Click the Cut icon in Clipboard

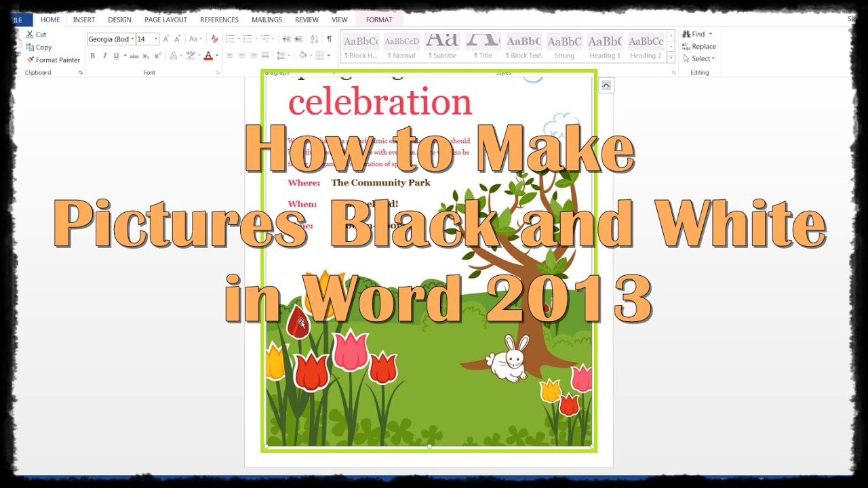[30, 34]
